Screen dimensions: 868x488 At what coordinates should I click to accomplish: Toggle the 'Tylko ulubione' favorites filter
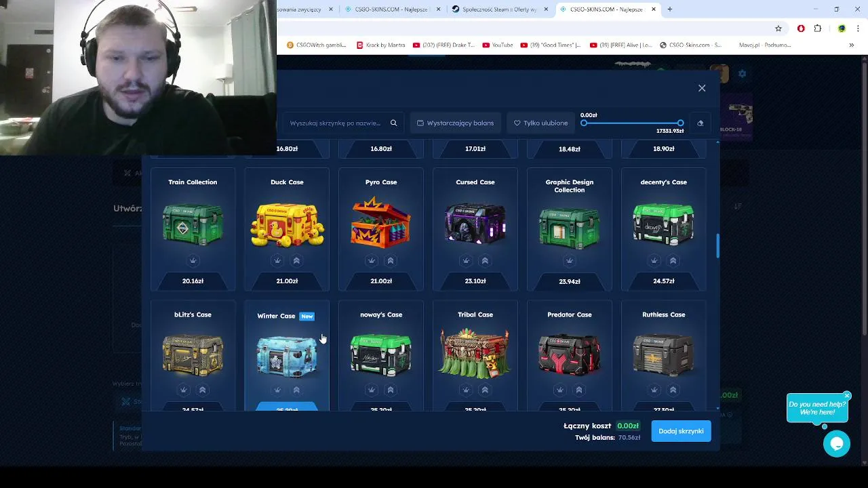point(540,123)
